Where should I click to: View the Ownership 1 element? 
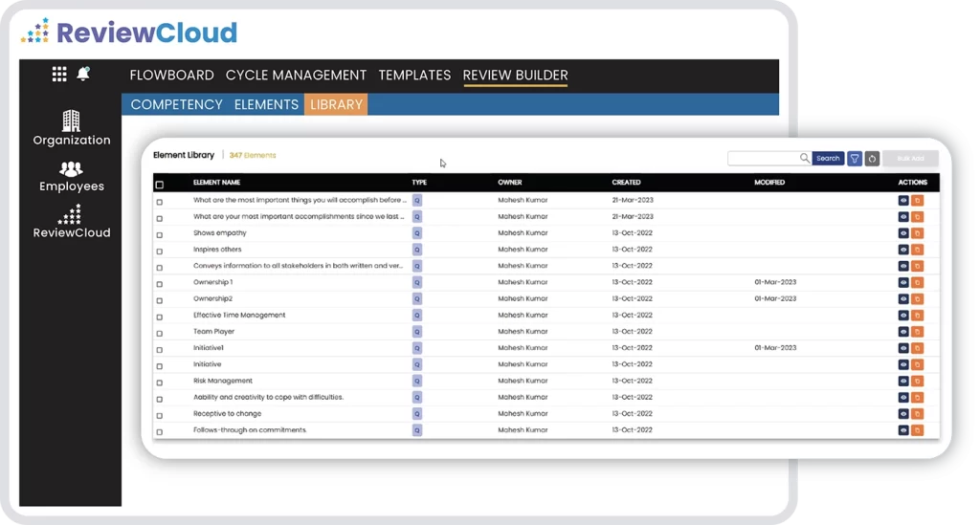pyautogui.click(x=903, y=283)
